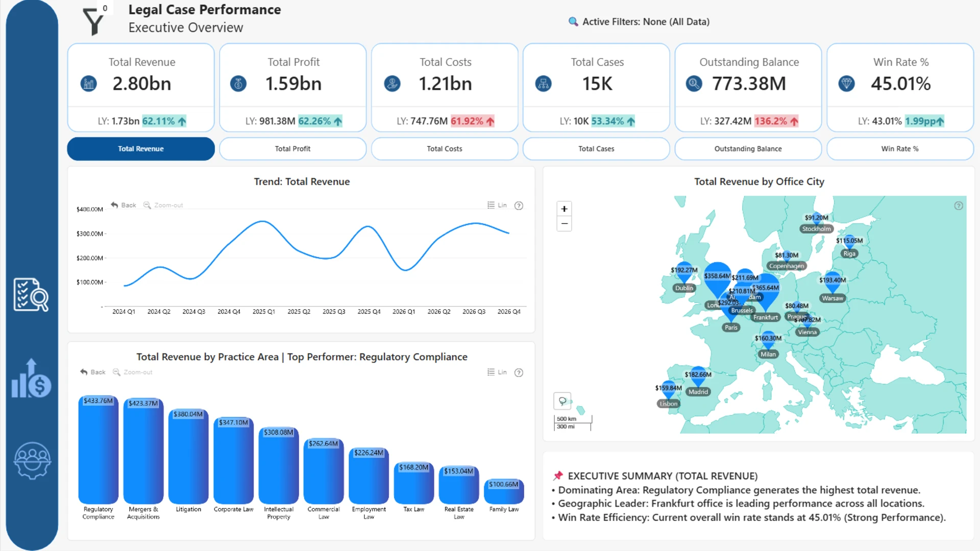Click the Total Revenue card chart icon
The height and width of the screenshot is (551, 980).
click(x=89, y=83)
